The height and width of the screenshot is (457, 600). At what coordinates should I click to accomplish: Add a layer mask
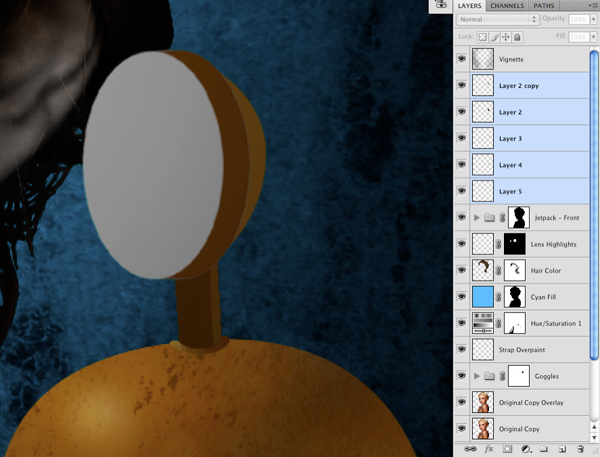pyautogui.click(x=507, y=449)
